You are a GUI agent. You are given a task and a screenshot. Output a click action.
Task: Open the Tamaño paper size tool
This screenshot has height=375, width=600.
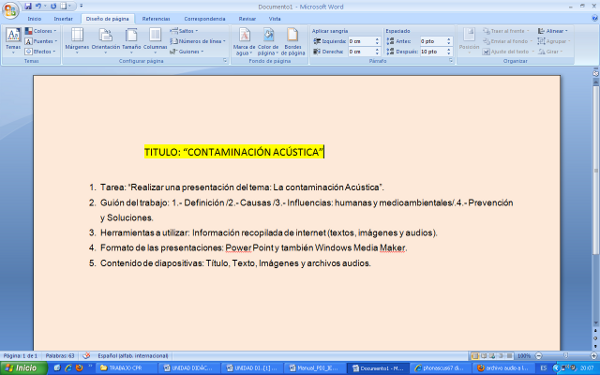[x=131, y=40]
